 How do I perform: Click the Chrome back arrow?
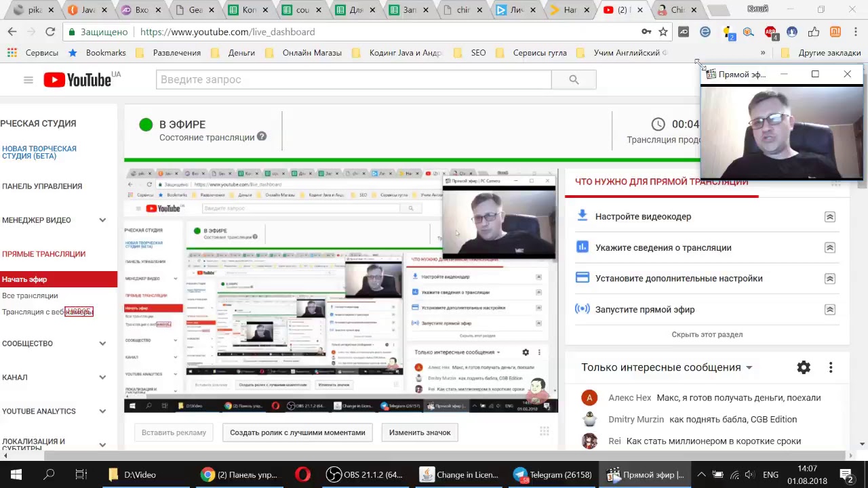(12, 32)
